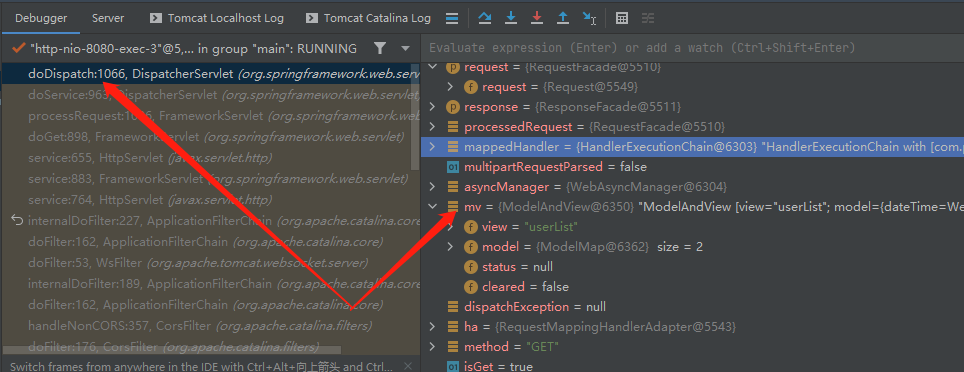Image resolution: width=964 pixels, height=372 pixels.
Task: Expand the model ModelMap@6362 field
Action: (x=451, y=247)
